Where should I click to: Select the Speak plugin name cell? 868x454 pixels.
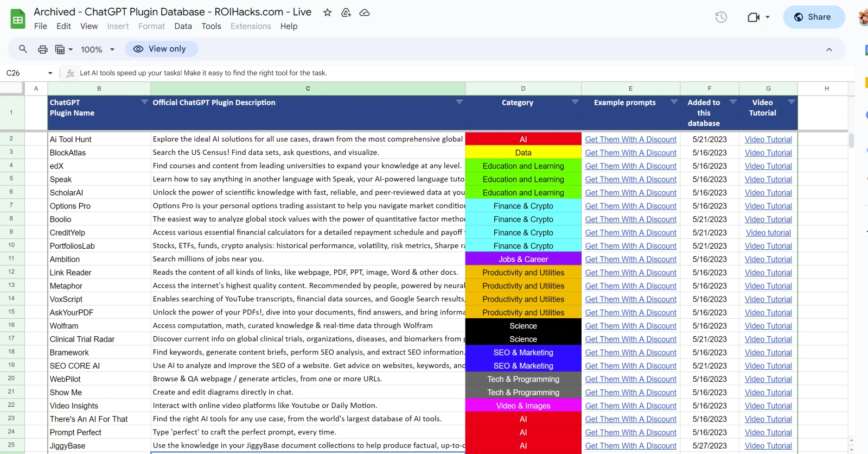tap(99, 179)
